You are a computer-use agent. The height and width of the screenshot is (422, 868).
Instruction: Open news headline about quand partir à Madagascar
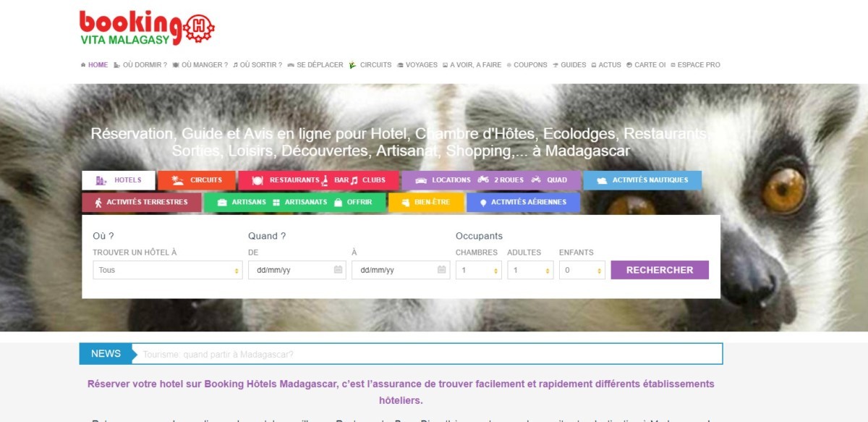(x=218, y=355)
